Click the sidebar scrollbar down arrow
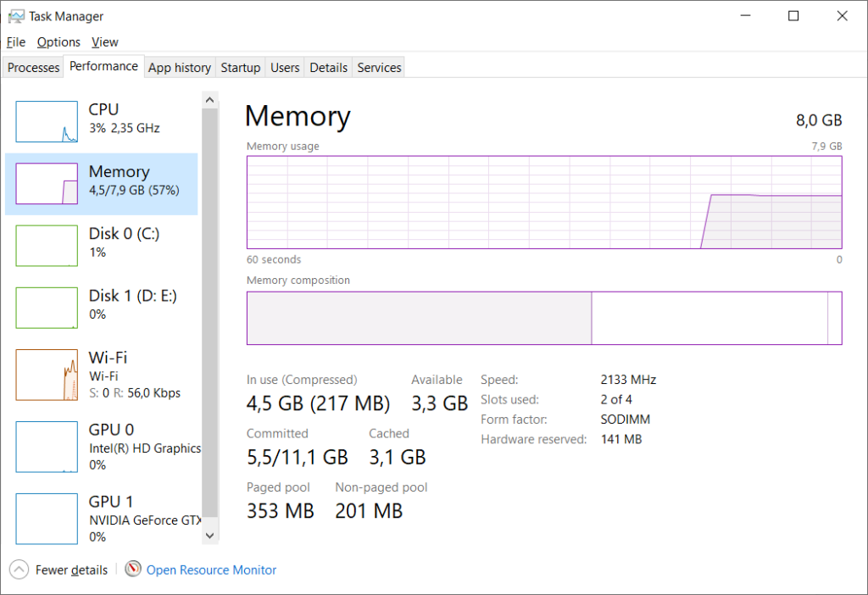Image resolution: width=868 pixels, height=595 pixels. tap(209, 535)
